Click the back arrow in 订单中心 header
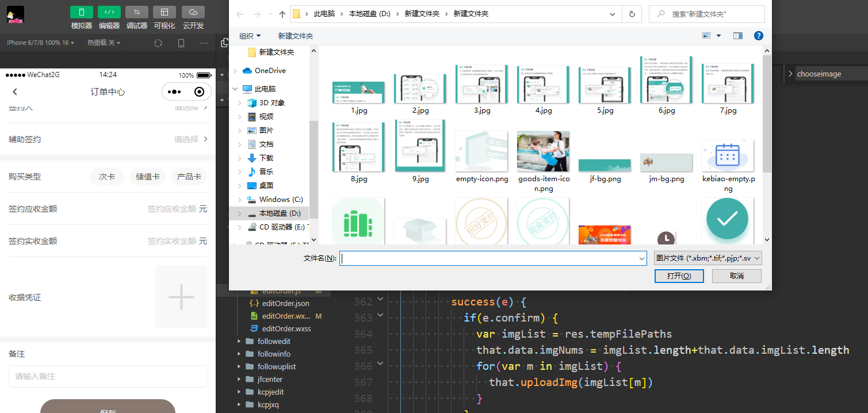The image size is (868, 413). tap(15, 92)
